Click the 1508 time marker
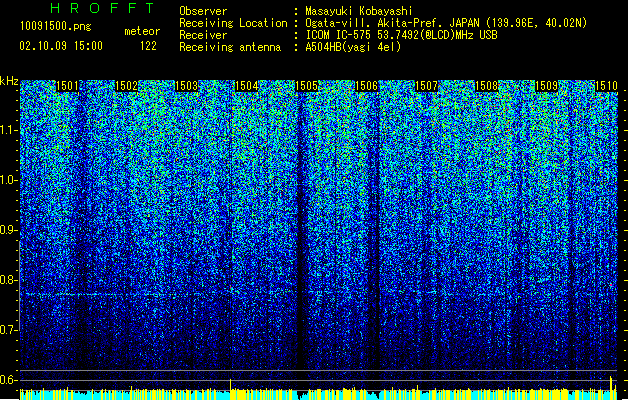629x400 pixels. tap(487, 86)
